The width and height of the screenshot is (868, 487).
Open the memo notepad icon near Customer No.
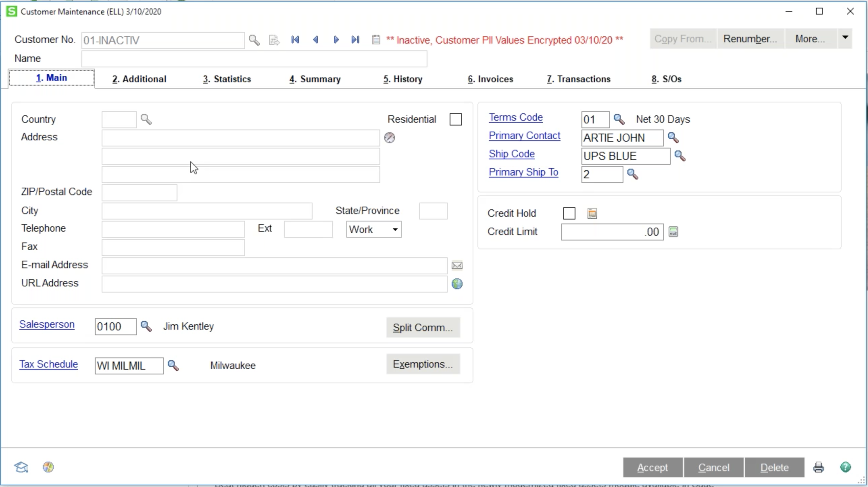pos(376,40)
